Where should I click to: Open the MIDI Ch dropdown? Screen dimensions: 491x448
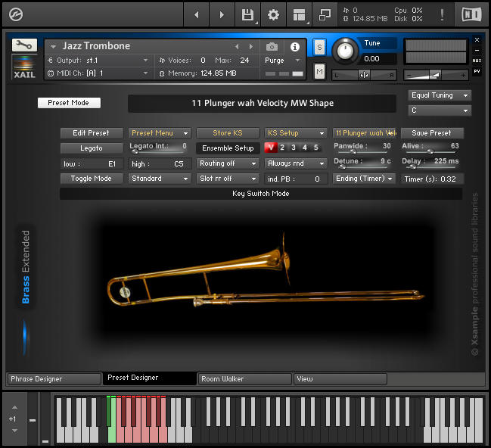(x=98, y=73)
